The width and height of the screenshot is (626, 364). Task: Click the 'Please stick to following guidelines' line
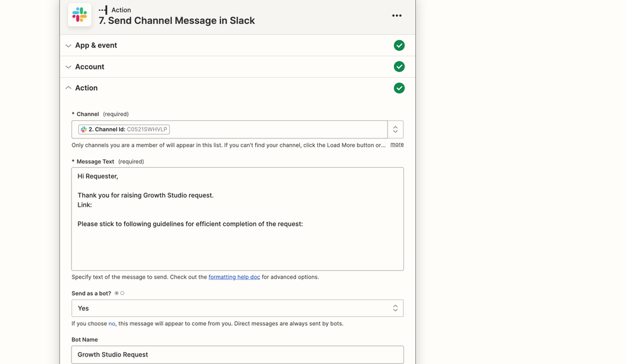[190, 224]
